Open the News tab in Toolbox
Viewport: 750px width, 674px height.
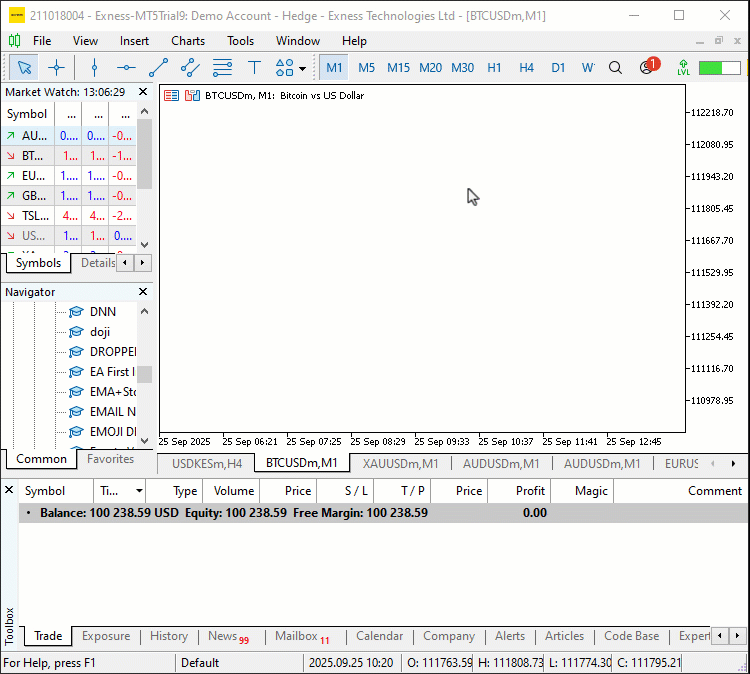pos(228,637)
